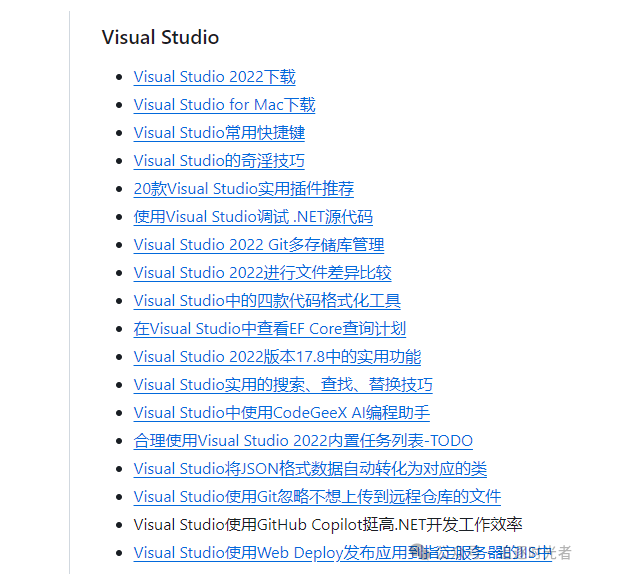
Task: Open Visual Studio实用的搜索、查找、替换技巧 link
Action: pyautogui.click(x=283, y=385)
